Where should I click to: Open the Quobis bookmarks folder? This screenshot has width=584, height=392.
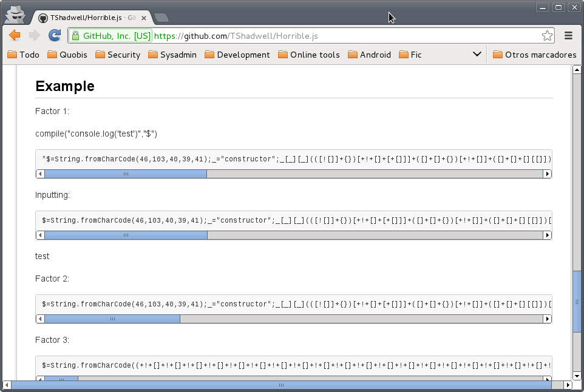point(67,55)
